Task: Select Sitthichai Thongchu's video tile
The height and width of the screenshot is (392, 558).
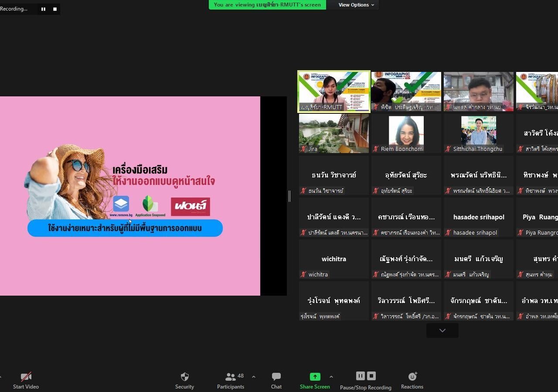Action: point(479,133)
